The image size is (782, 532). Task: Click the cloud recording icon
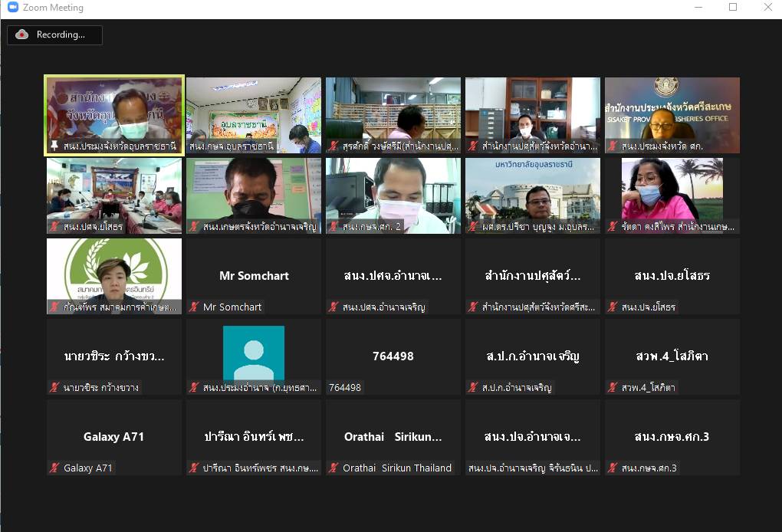point(21,34)
